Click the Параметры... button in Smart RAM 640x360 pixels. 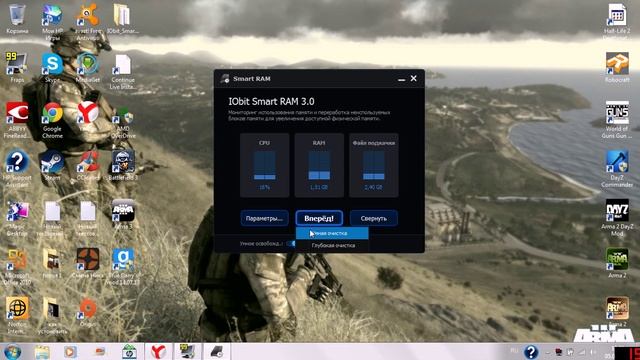pos(264,218)
